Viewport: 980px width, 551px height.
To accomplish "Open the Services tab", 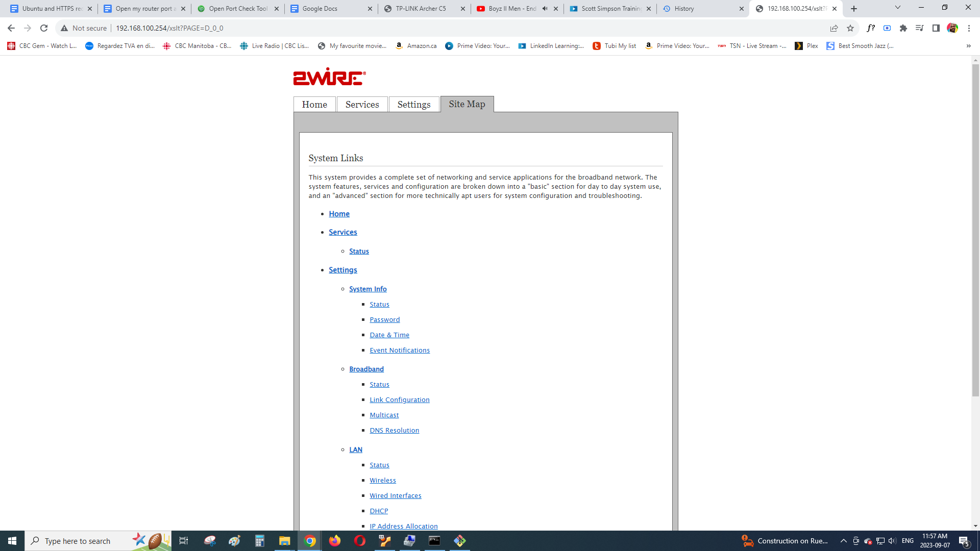I will coord(362,105).
